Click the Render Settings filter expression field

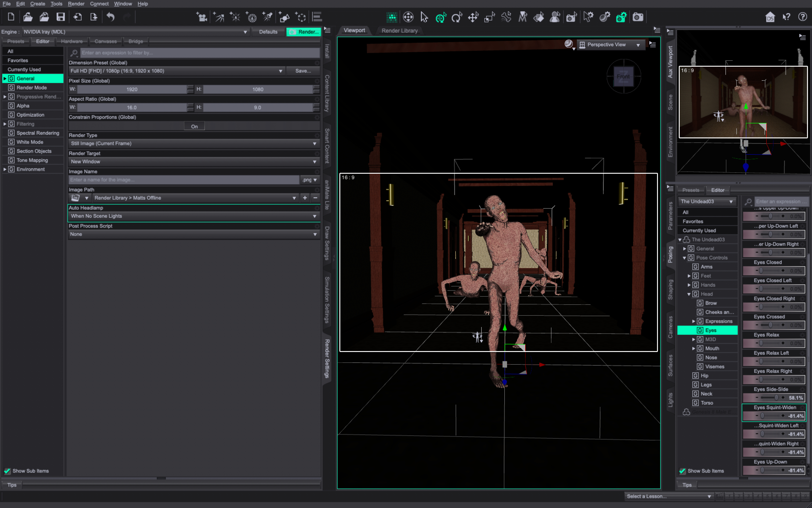coord(200,53)
